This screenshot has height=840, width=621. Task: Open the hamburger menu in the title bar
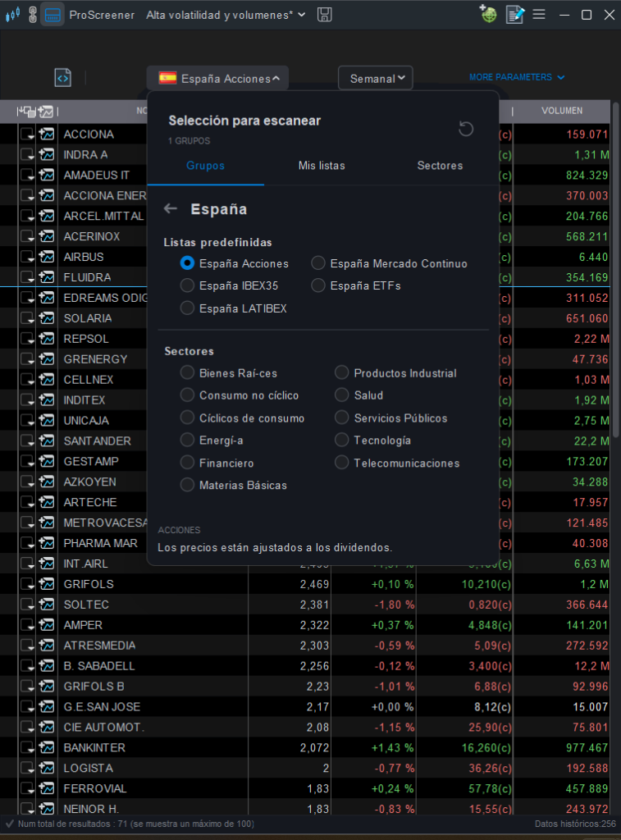click(x=539, y=15)
